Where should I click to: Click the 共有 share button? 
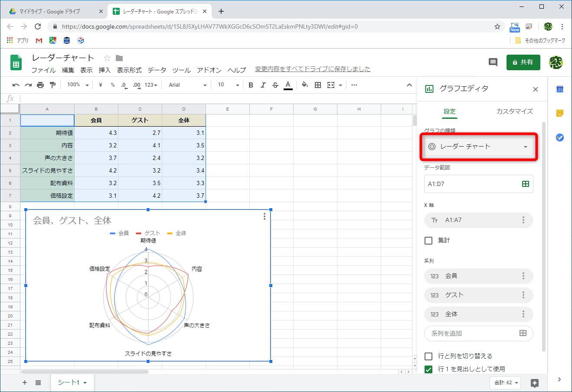click(523, 62)
